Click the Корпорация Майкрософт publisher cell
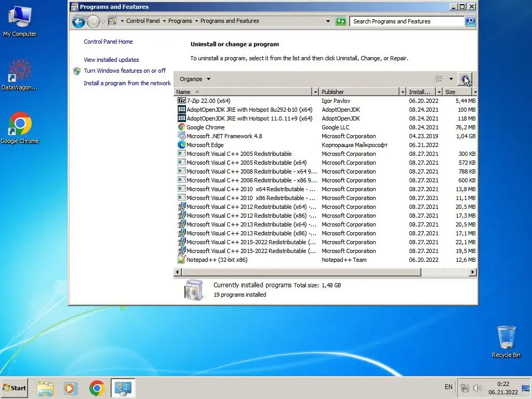 coord(354,145)
